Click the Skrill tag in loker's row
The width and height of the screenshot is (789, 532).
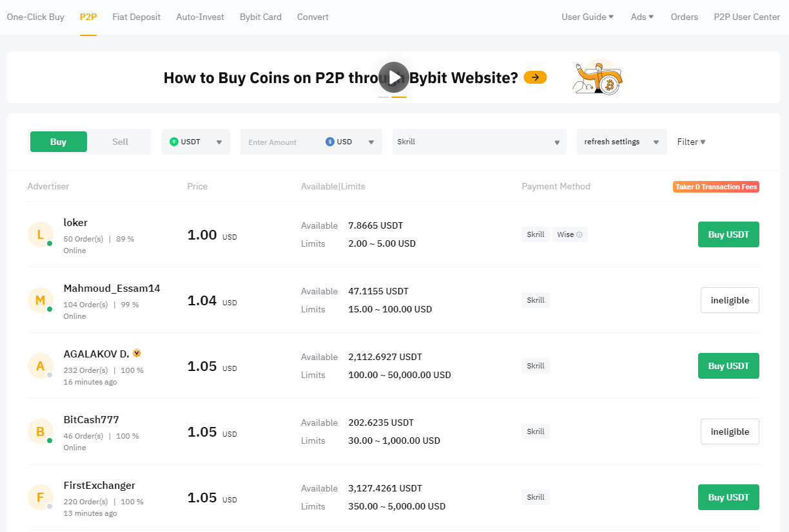[x=536, y=234]
